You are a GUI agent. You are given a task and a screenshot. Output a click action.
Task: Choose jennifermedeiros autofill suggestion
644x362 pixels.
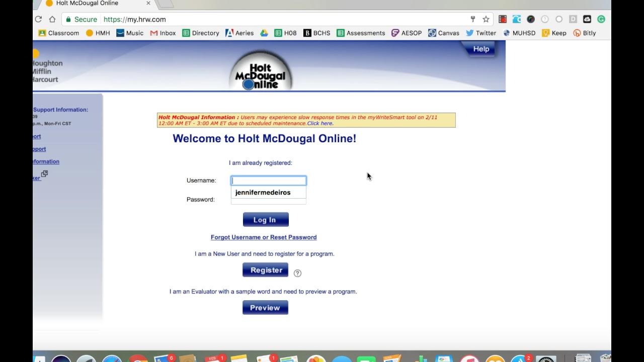coord(269,193)
